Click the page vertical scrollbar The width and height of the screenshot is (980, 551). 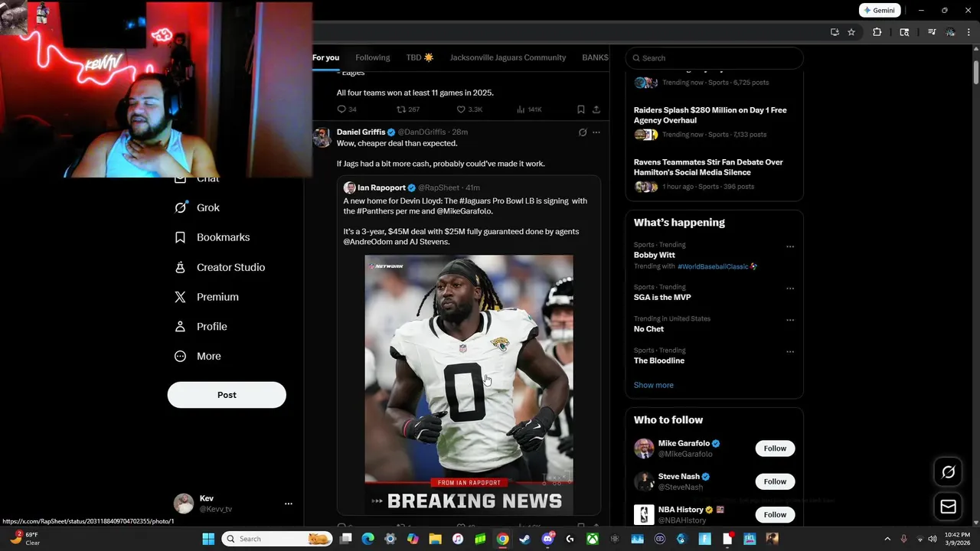pyautogui.click(x=976, y=73)
